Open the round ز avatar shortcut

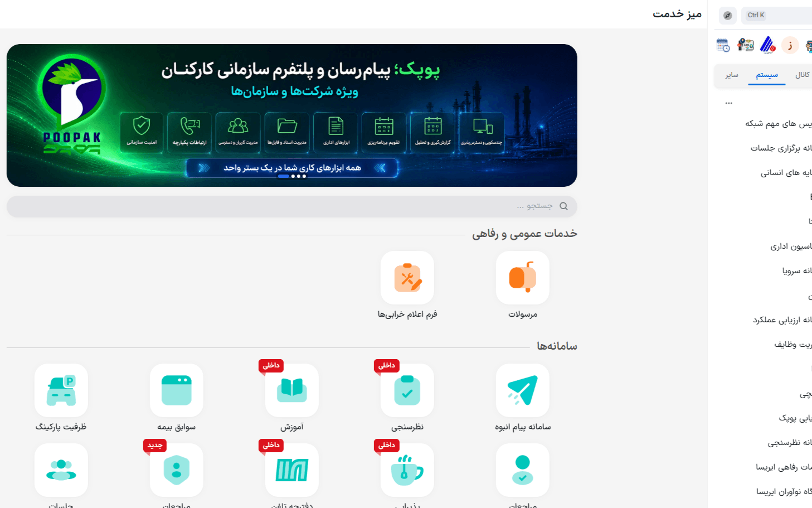790,45
